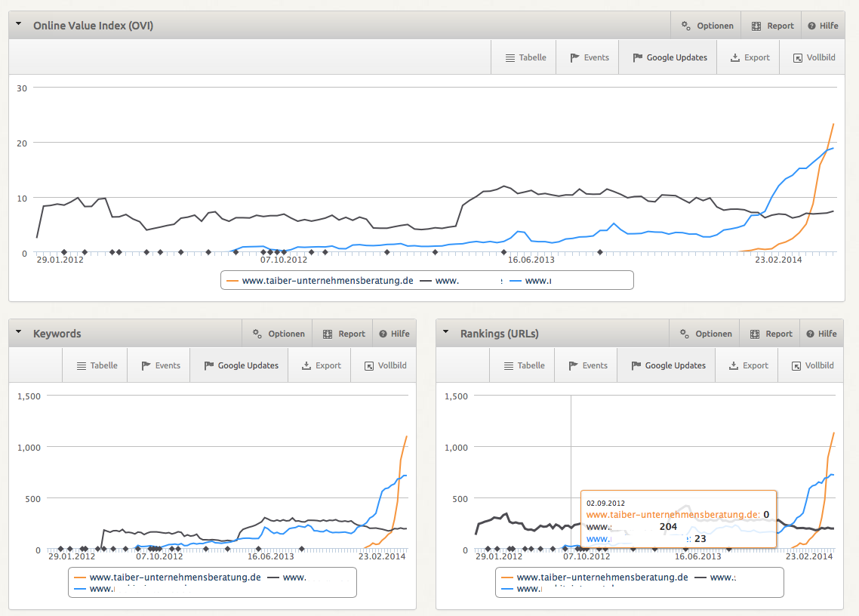Toggle taiber-unternehmensberatung.de series in Rankings legend

pos(595,577)
